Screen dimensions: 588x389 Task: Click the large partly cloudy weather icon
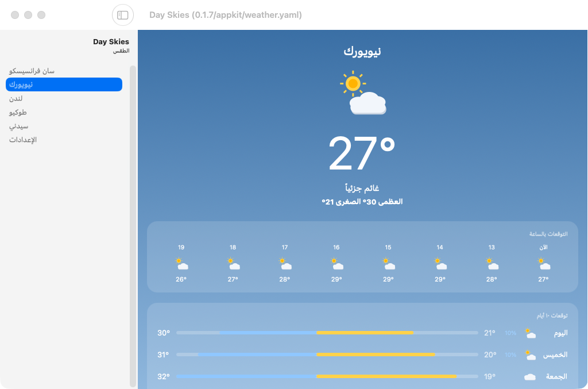click(363, 93)
